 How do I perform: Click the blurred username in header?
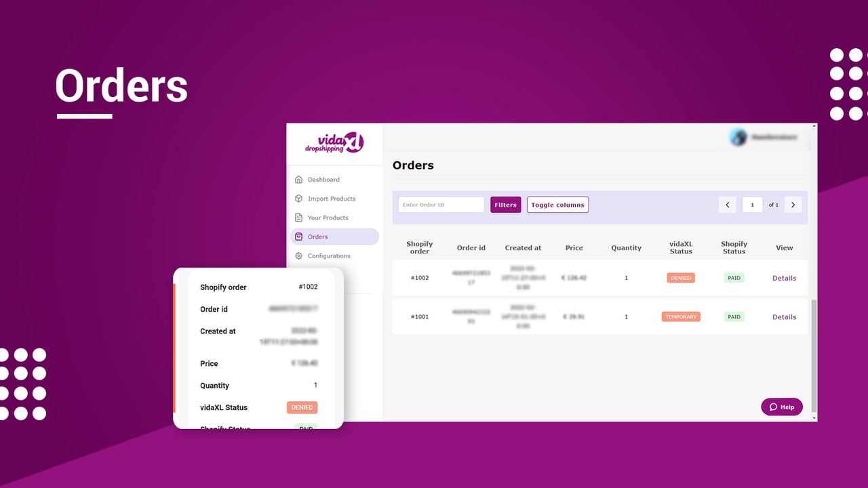(x=774, y=137)
